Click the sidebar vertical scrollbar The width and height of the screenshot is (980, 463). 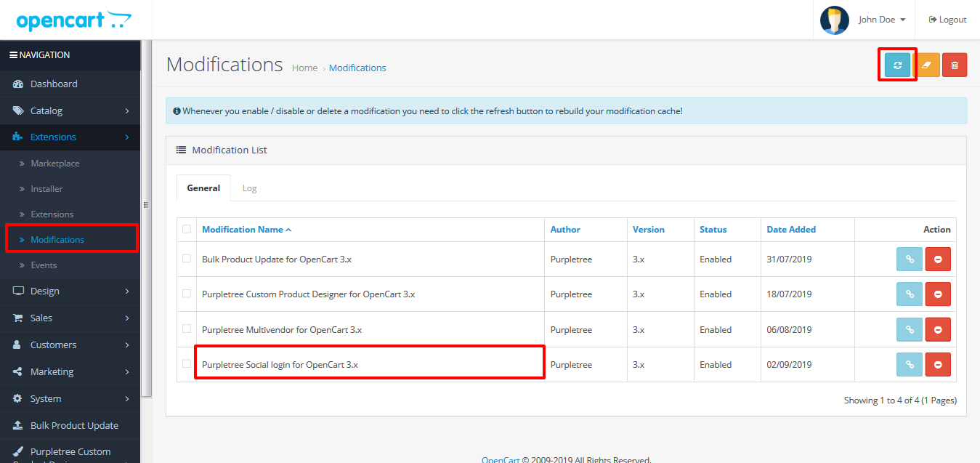(147, 218)
